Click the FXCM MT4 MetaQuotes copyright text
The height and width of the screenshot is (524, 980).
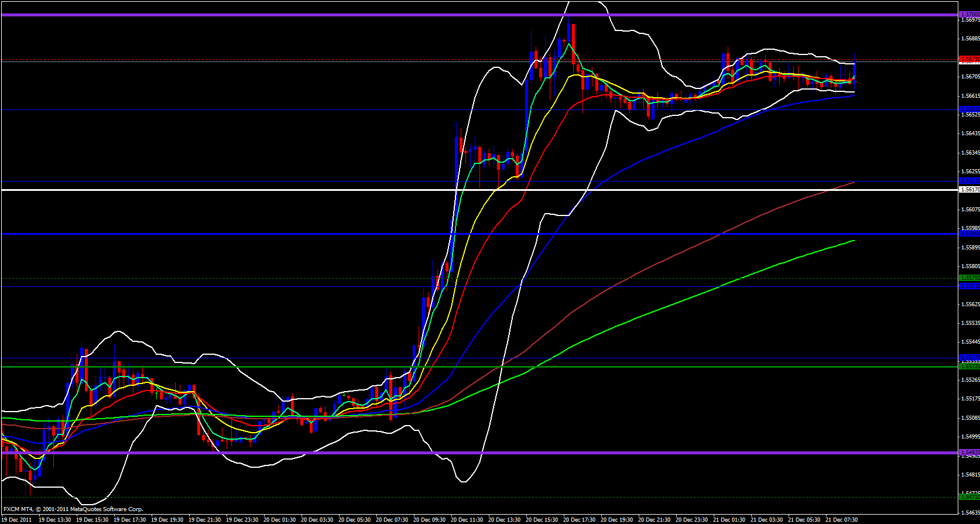click(x=73, y=509)
